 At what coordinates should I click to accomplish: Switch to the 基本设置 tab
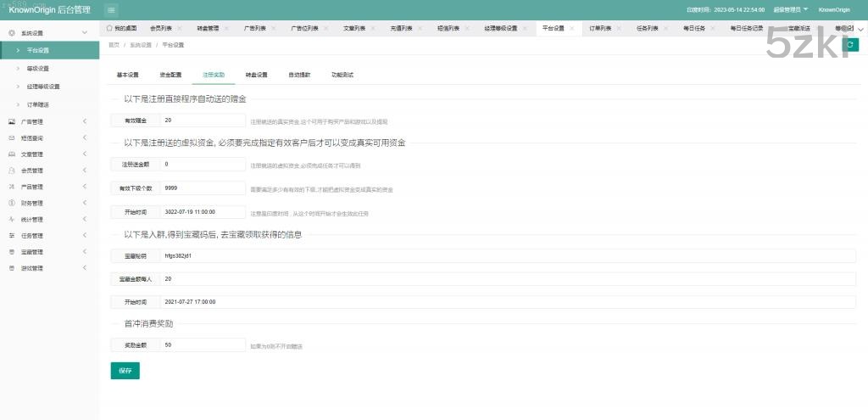coord(127,75)
